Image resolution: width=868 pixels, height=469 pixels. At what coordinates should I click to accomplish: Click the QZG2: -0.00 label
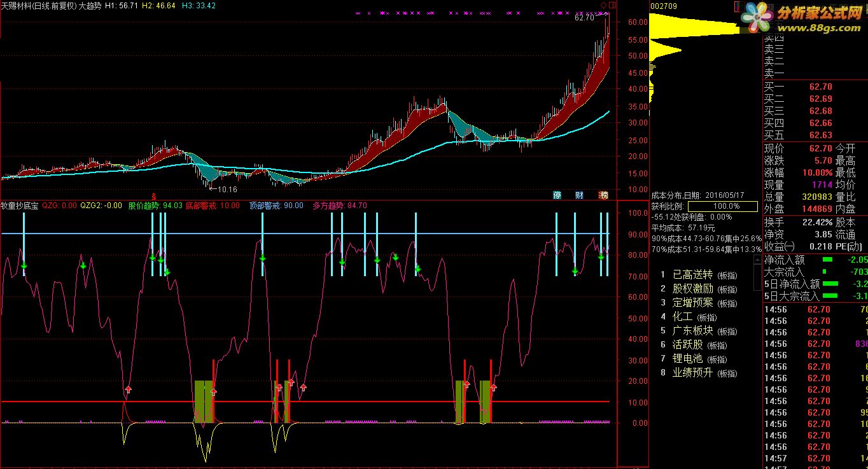coord(101,206)
